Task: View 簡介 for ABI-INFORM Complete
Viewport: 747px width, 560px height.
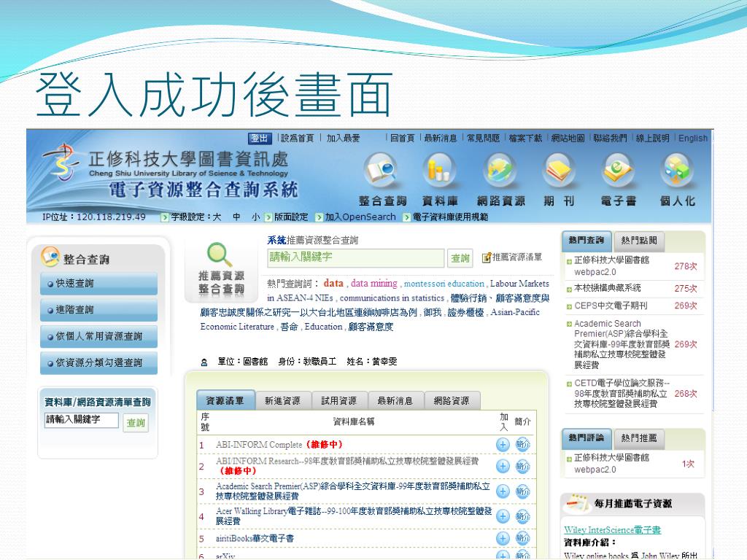Action: pos(522,445)
